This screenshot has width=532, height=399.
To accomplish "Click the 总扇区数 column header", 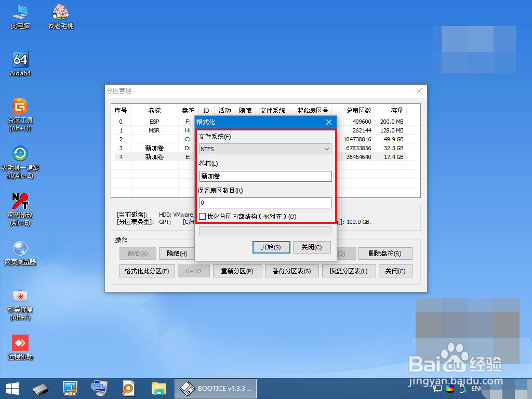I will pyautogui.click(x=353, y=111).
